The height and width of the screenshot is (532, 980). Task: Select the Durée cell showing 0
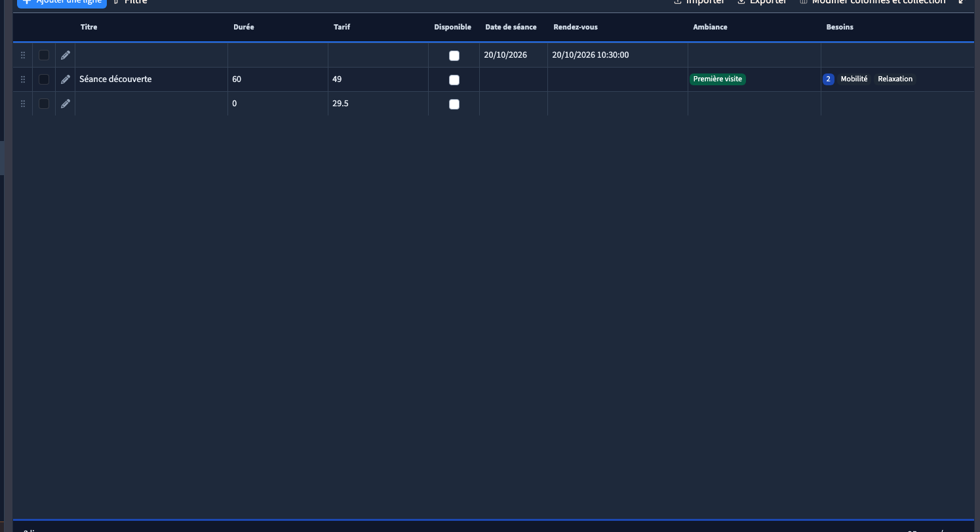click(278, 104)
